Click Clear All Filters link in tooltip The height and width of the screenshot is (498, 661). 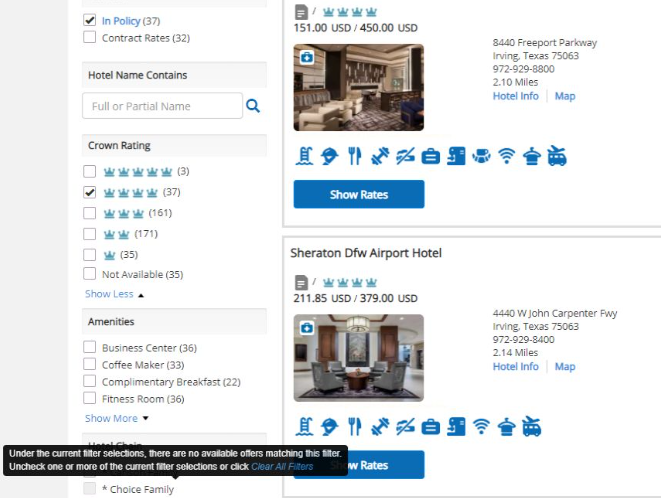pyautogui.click(x=282, y=466)
